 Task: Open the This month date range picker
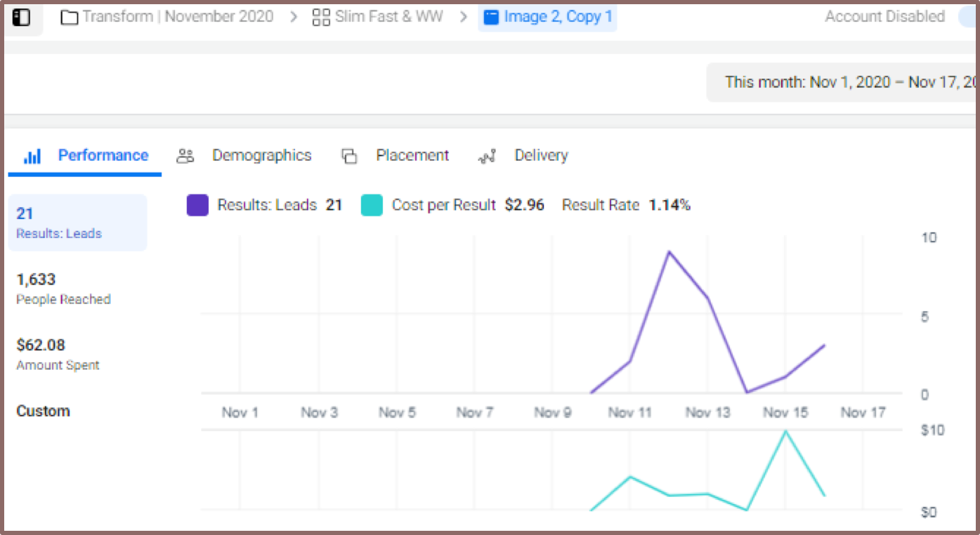point(843,82)
